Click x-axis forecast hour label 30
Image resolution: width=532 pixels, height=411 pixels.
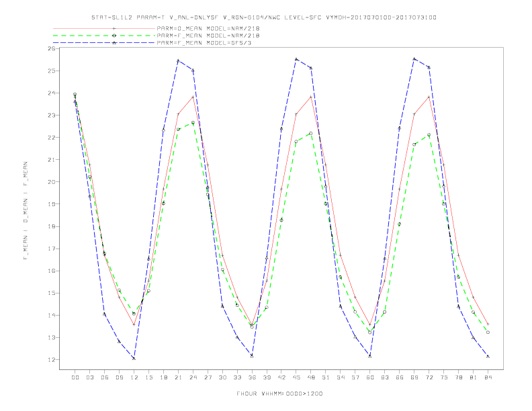click(222, 377)
